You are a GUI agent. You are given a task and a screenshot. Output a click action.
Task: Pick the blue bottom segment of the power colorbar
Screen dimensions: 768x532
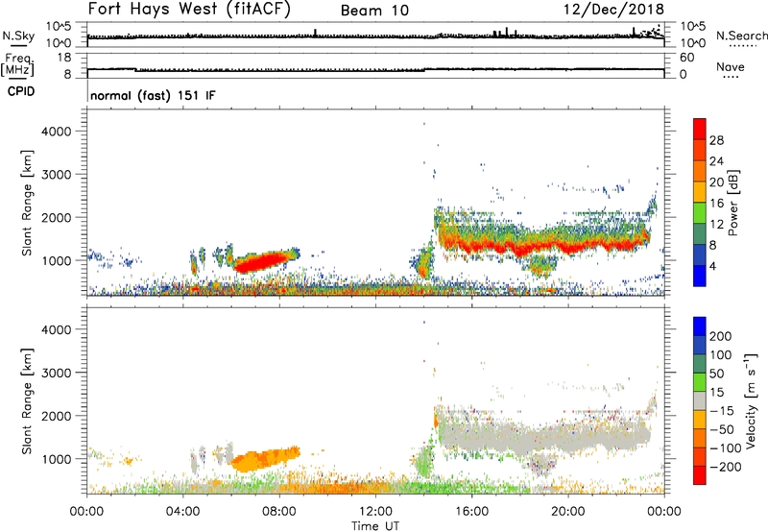[700, 277]
